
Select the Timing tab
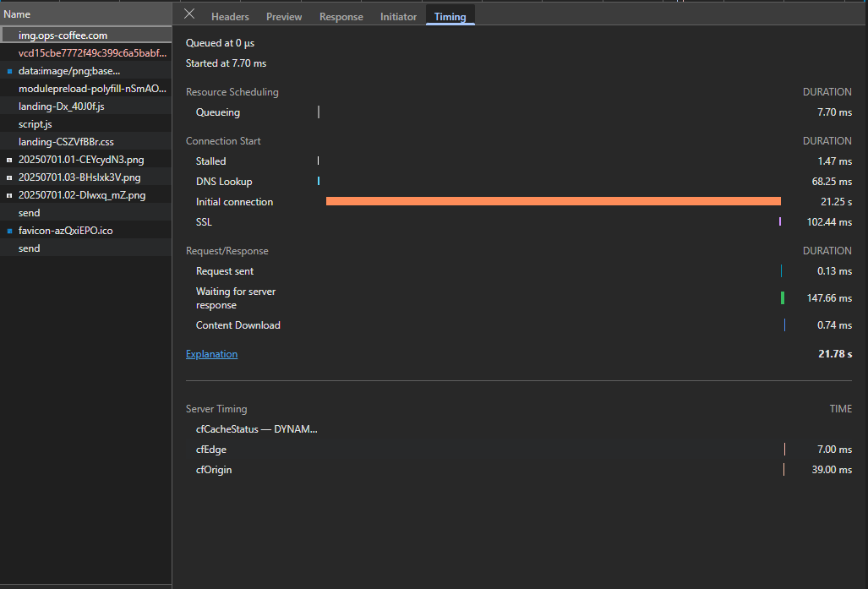[450, 17]
